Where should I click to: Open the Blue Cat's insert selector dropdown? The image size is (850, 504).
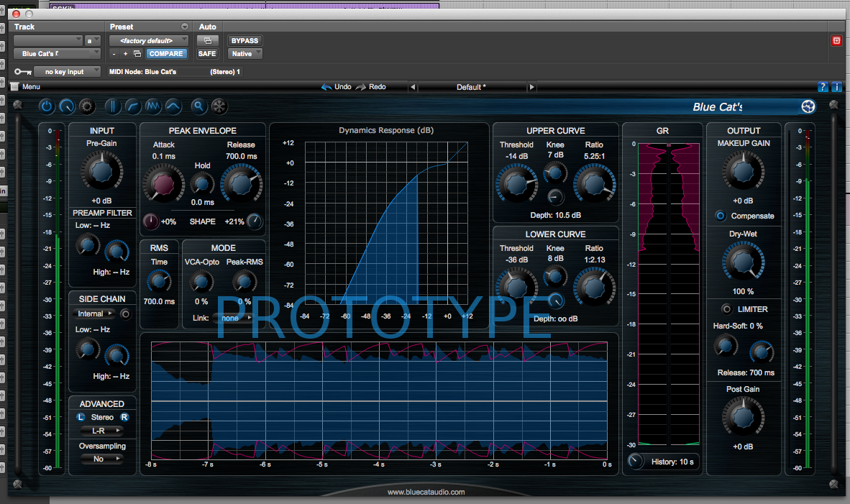(x=57, y=54)
